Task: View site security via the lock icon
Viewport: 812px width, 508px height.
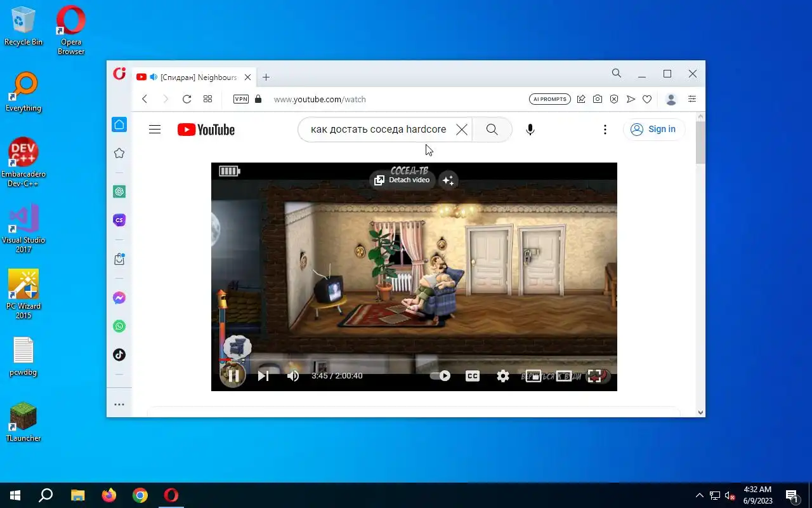Action: 258,99
